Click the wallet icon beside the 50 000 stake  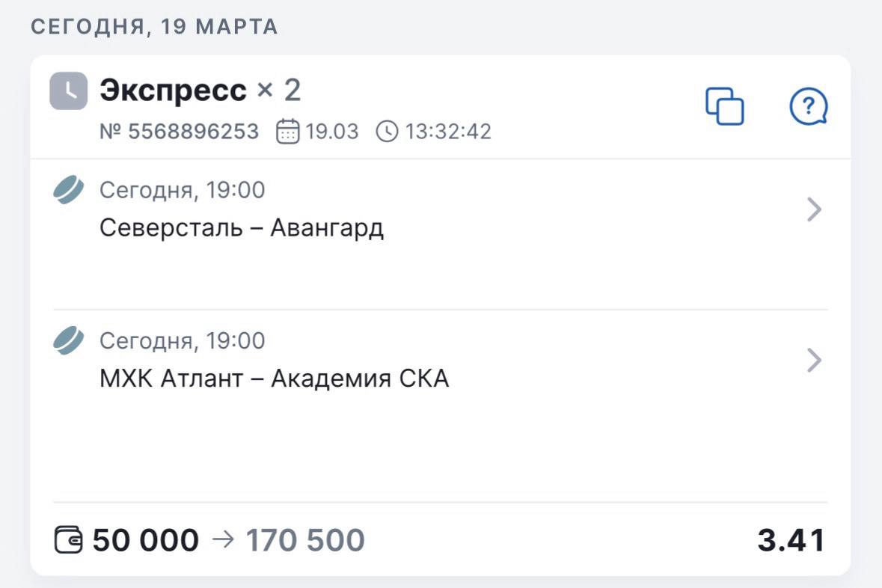click(69, 540)
